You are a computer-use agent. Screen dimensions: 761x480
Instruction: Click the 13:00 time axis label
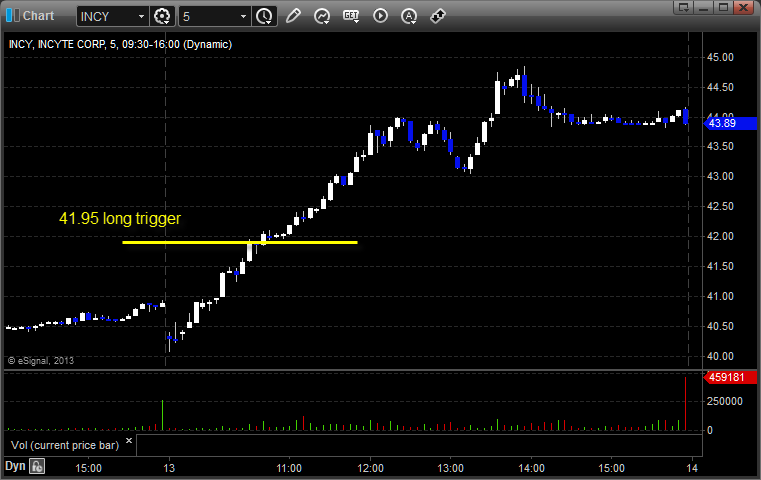450,468
